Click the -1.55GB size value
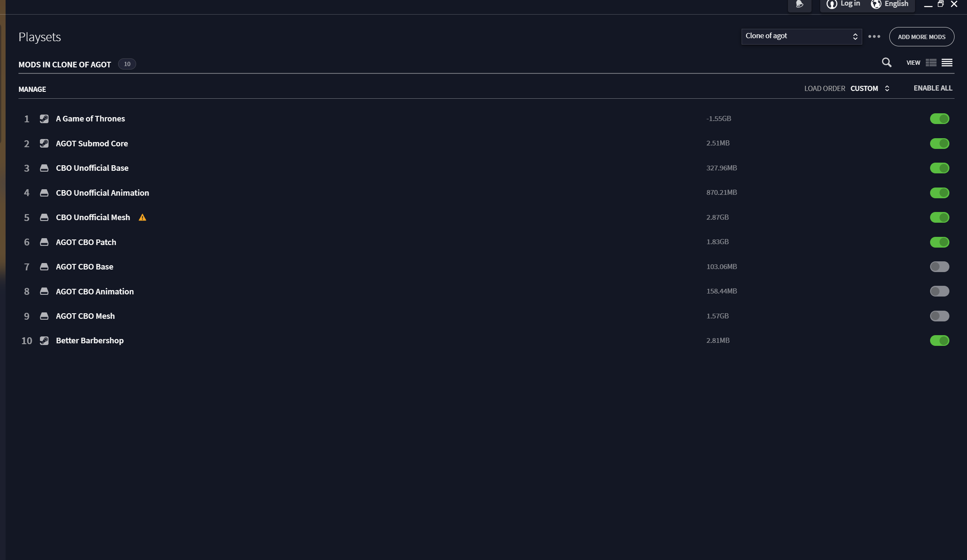Screen dimensions: 967x560 (719, 119)
